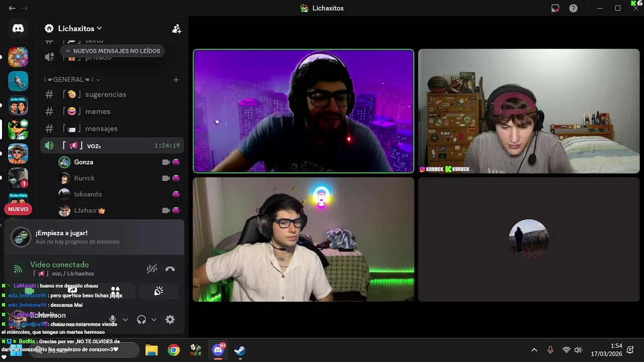Image resolution: width=644 pixels, height=362 pixels.
Task: Click the Discord icon in the taskbar
Action: [x=218, y=350]
